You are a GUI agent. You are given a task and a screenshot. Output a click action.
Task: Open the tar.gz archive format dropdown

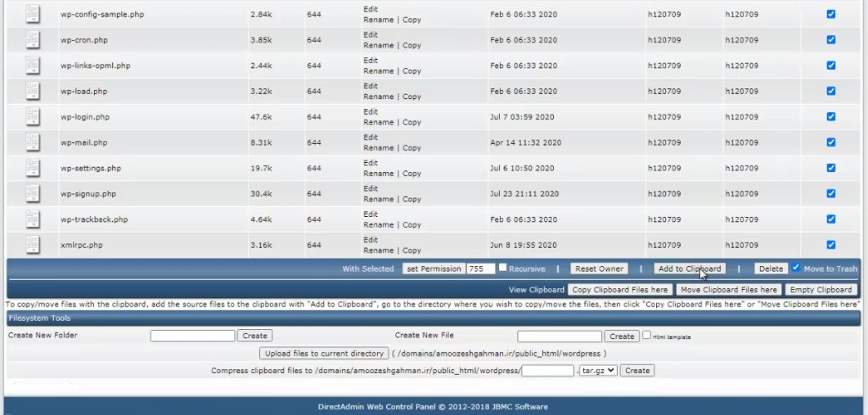point(598,371)
